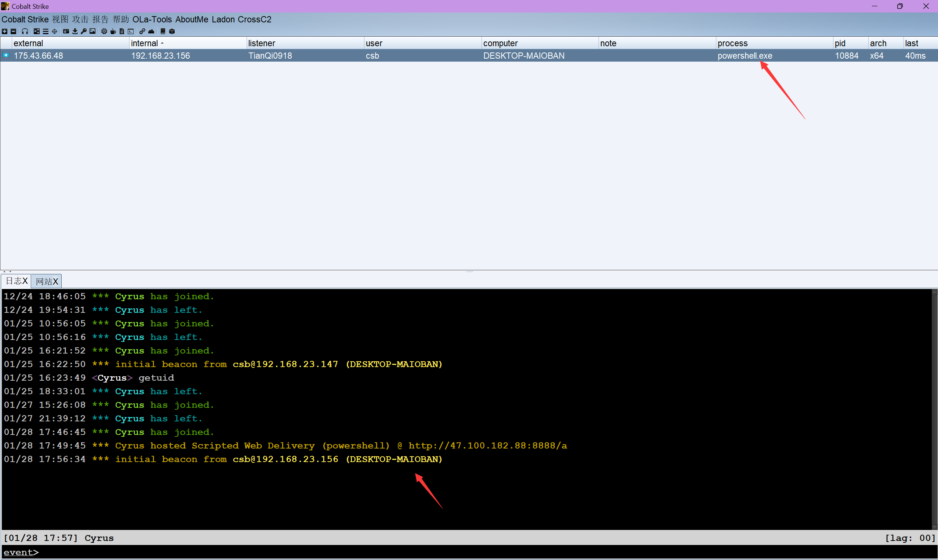Click the book help icon in toolbar
938x560 pixels.
[163, 31]
